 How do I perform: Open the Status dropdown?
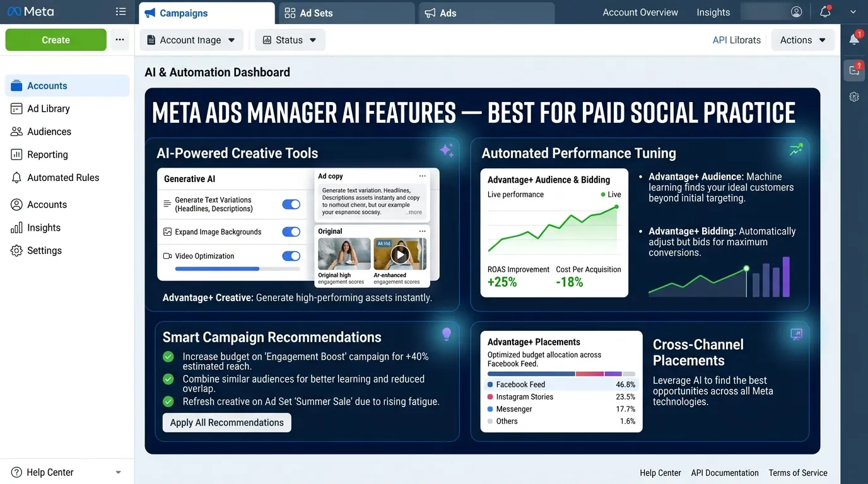coord(290,40)
